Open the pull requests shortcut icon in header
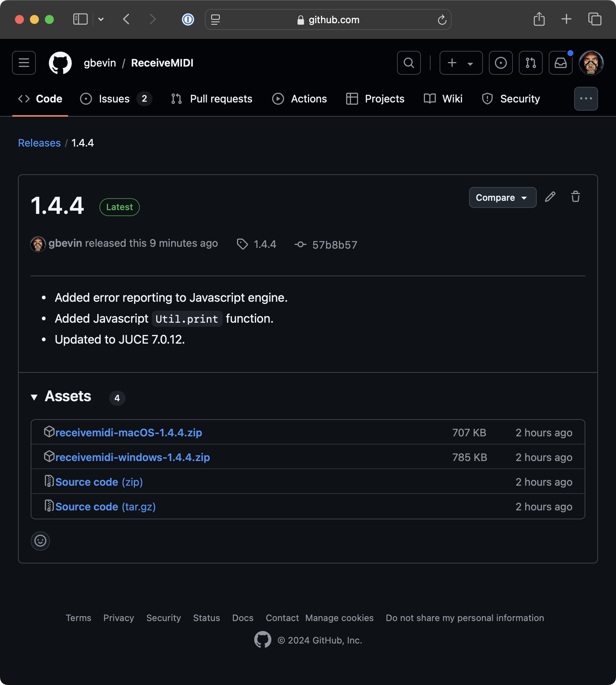Screen dimensions: 616x685 531,63
